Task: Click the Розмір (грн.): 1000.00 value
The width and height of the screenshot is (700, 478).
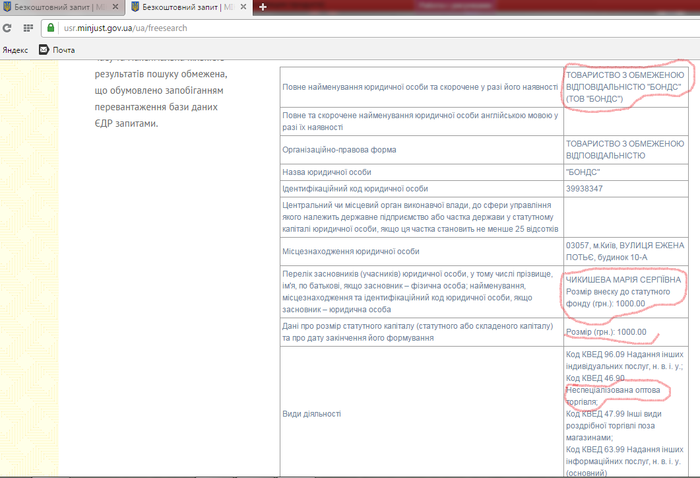Action: click(x=606, y=332)
